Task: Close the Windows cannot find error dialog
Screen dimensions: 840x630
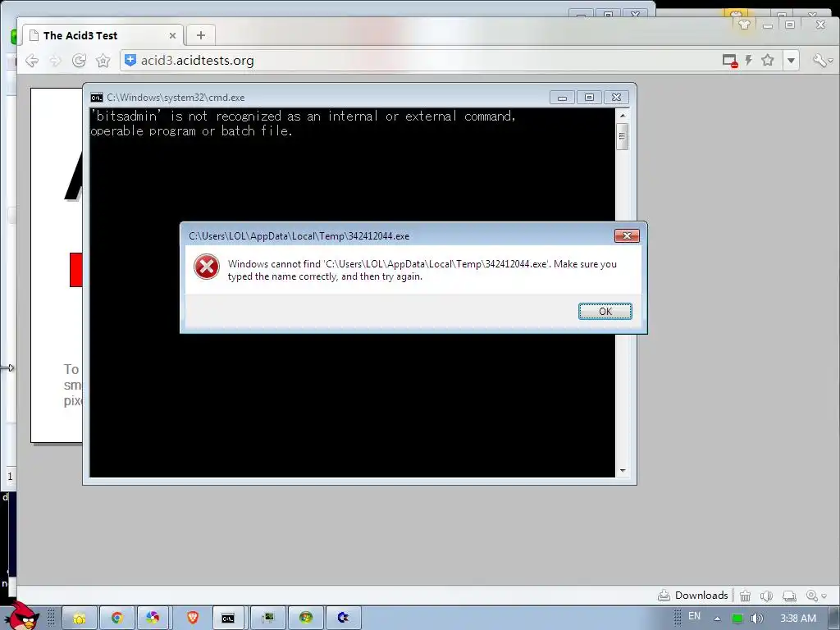Action: click(627, 235)
